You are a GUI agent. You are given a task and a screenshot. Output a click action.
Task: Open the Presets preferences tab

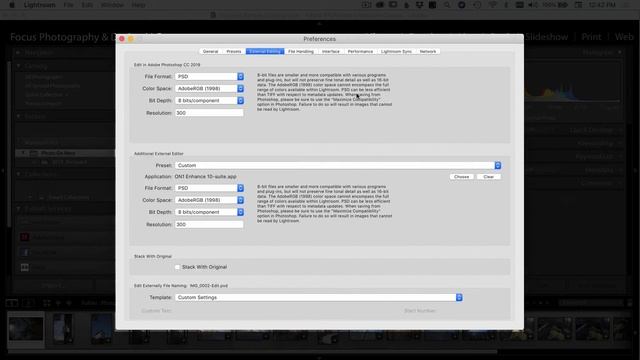click(x=234, y=51)
